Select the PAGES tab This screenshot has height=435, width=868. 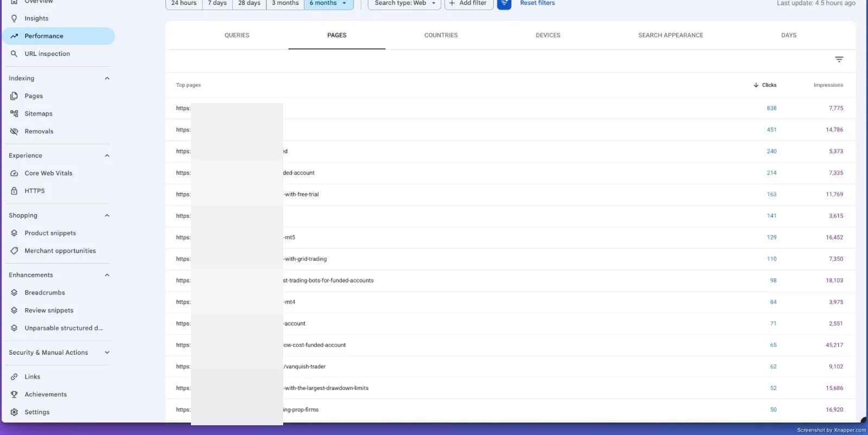coord(337,35)
